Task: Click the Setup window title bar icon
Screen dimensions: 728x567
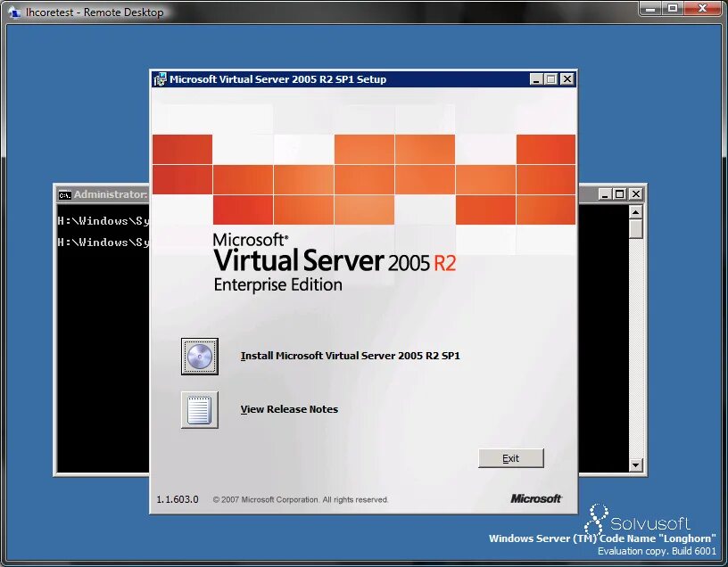Action: click(x=160, y=79)
